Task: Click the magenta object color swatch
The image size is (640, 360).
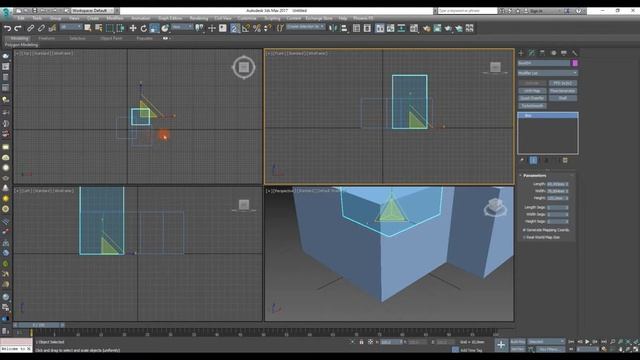Action: coord(575,63)
